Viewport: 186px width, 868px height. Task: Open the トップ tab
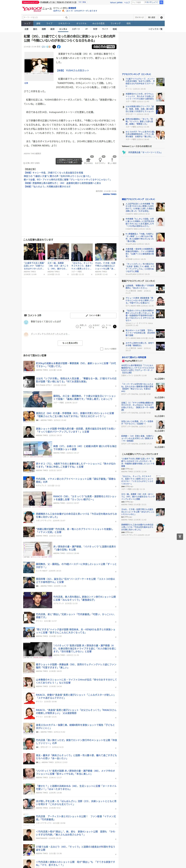pos(27,24)
